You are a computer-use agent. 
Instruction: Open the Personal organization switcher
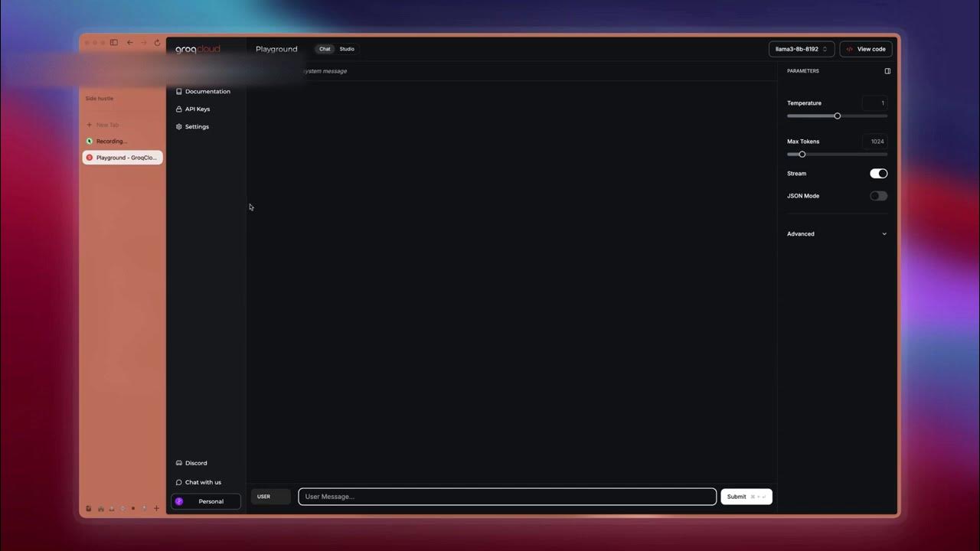206,501
